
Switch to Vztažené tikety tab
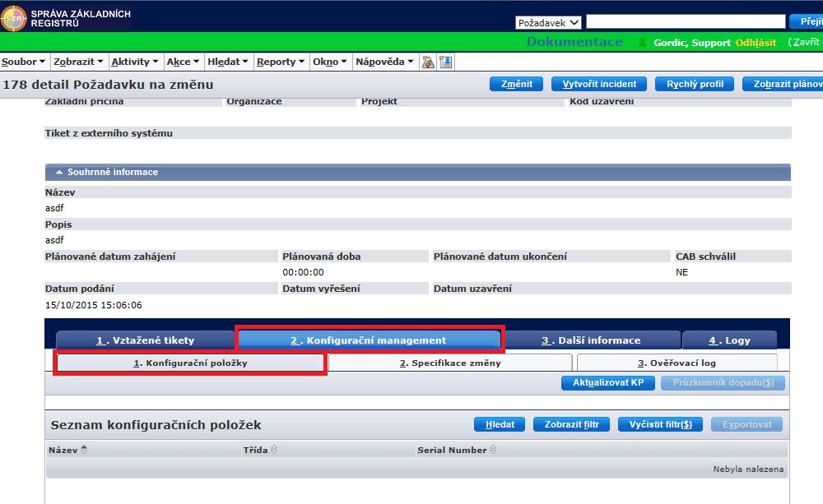coord(145,340)
